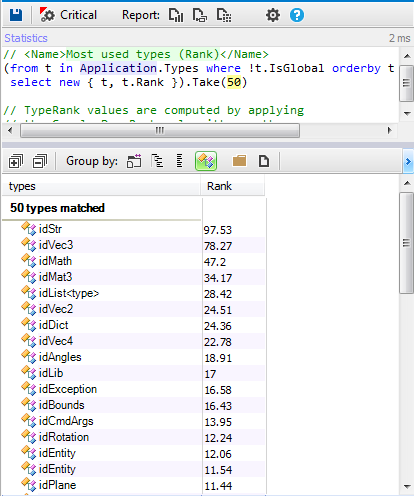
Task: Click the types column header
Action: (101, 186)
